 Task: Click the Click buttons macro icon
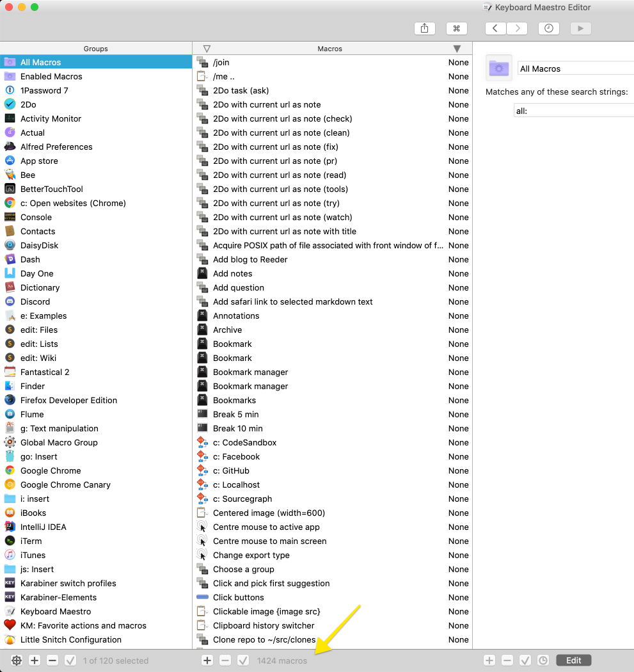[x=202, y=597]
